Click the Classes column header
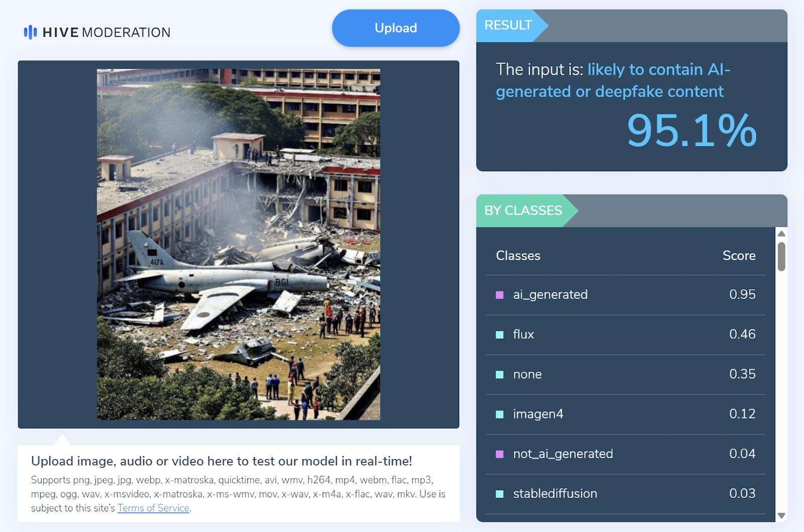 pos(518,256)
